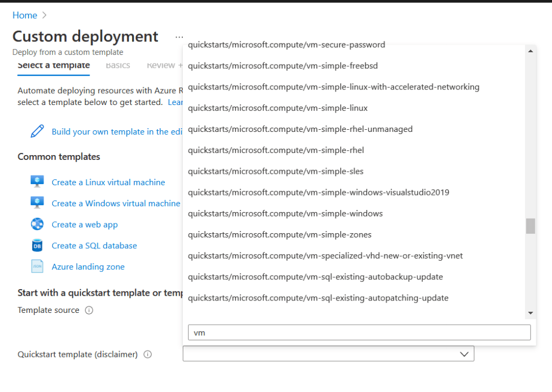The width and height of the screenshot is (552, 392).
Task: Open Create a Linux virtual machine link
Action: pos(108,182)
